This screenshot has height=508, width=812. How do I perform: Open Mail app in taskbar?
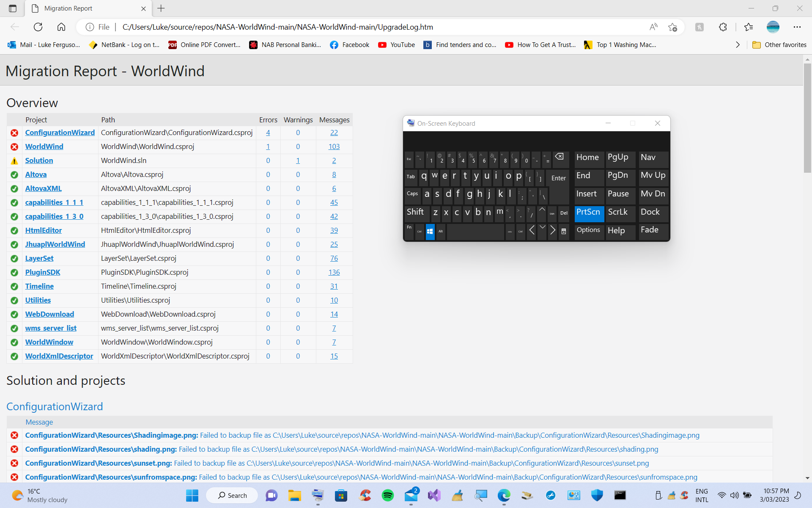[411, 495]
